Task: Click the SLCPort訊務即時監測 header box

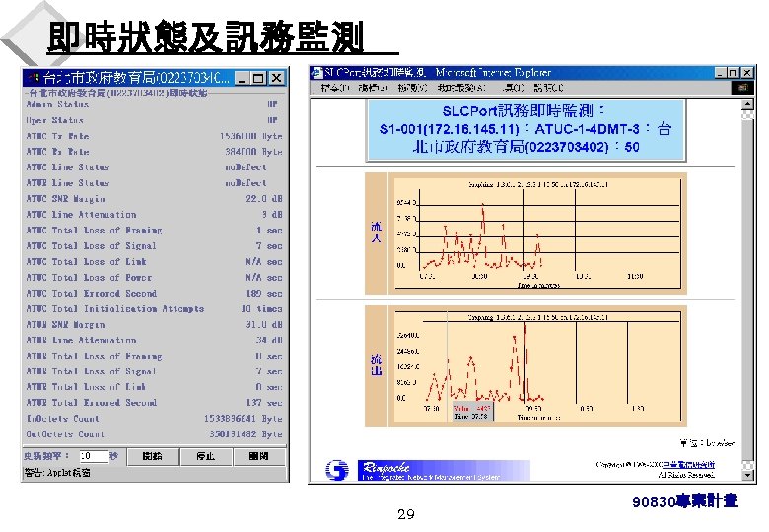Action: [x=525, y=129]
